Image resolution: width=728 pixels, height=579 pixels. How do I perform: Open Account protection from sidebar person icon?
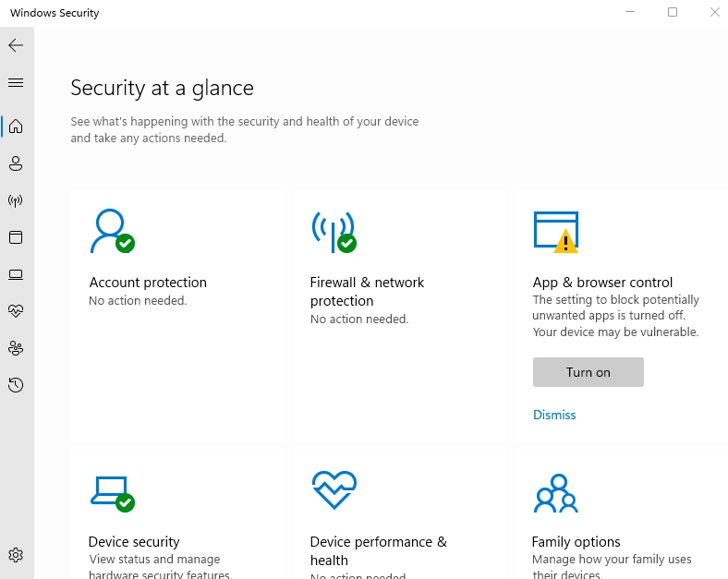point(16,163)
